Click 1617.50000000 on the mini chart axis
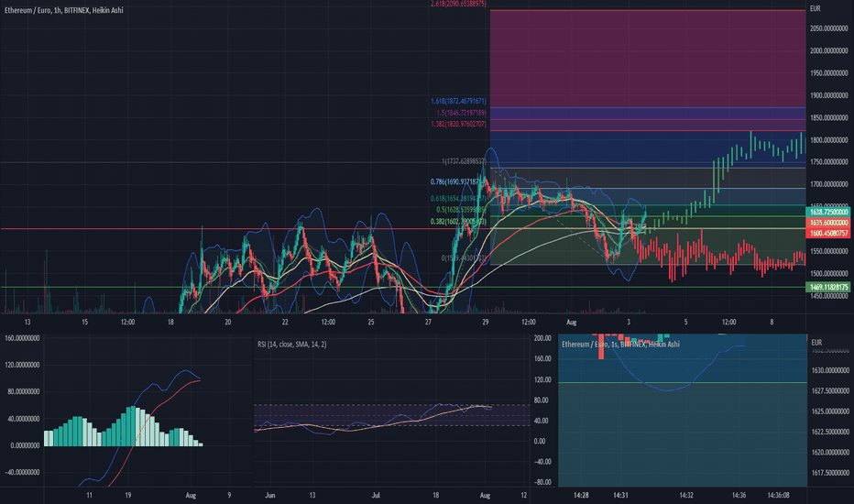Image resolution: width=854 pixels, height=504 pixels. pos(830,473)
